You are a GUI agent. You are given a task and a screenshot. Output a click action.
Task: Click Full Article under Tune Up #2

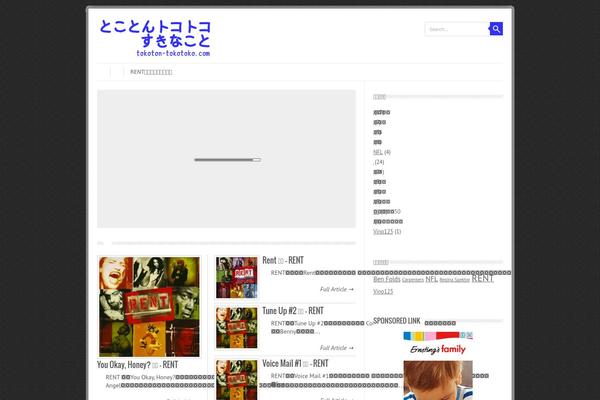point(337,348)
